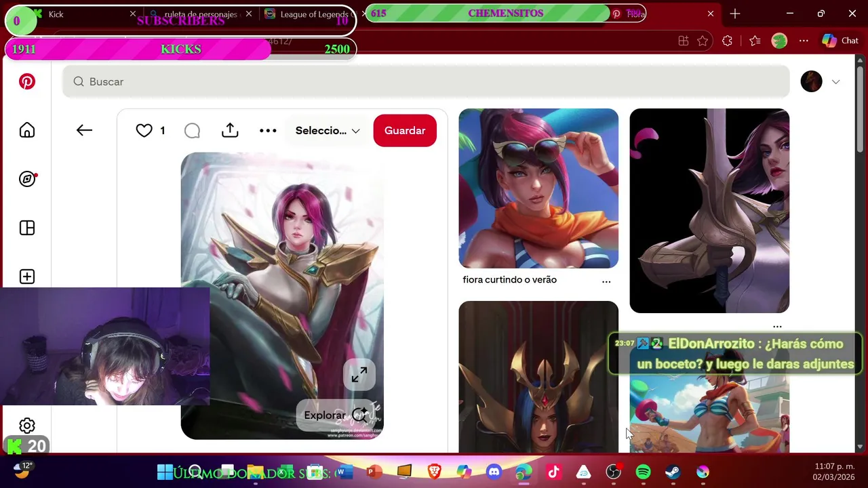Like the pin with heart icon
Screen dimensions: 868x488
(x=144, y=130)
